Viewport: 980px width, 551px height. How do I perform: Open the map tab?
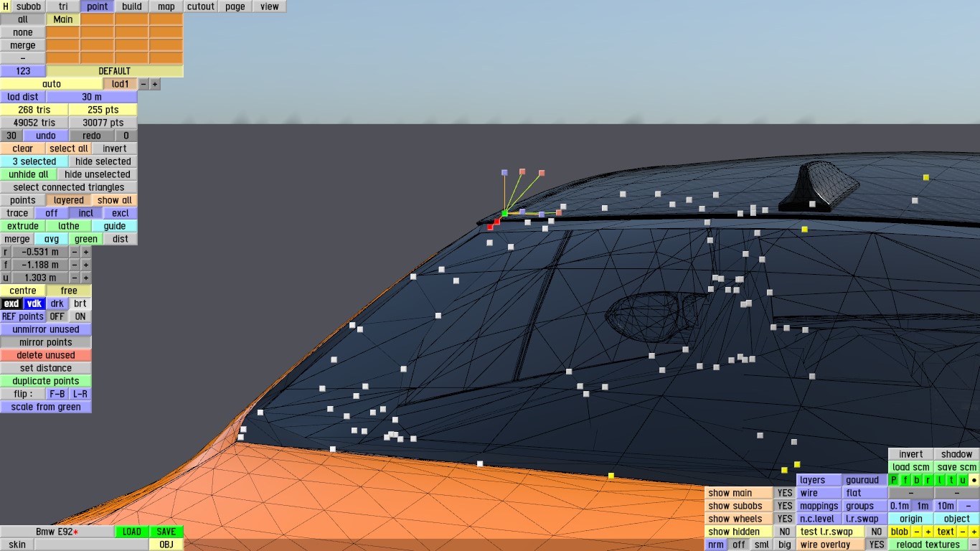tap(166, 6)
